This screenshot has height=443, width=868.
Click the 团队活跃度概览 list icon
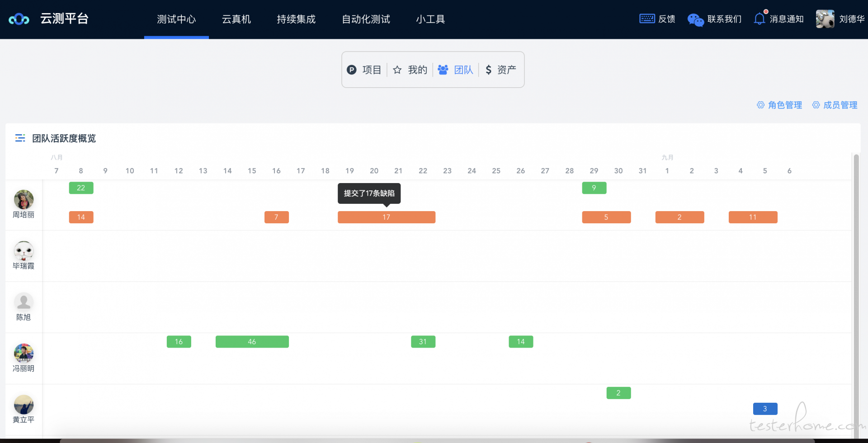point(20,138)
